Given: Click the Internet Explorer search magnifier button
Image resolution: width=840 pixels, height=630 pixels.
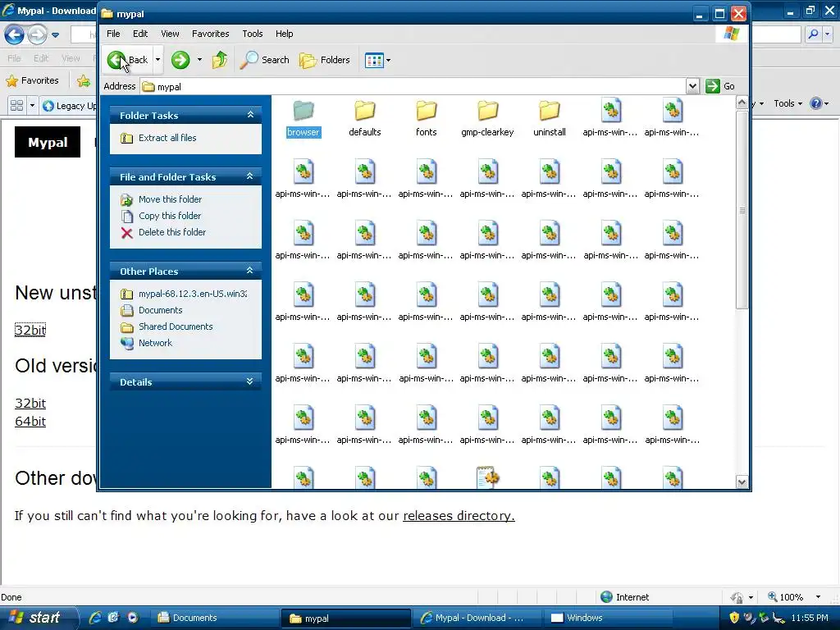Looking at the screenshot, I should point(813,34).
